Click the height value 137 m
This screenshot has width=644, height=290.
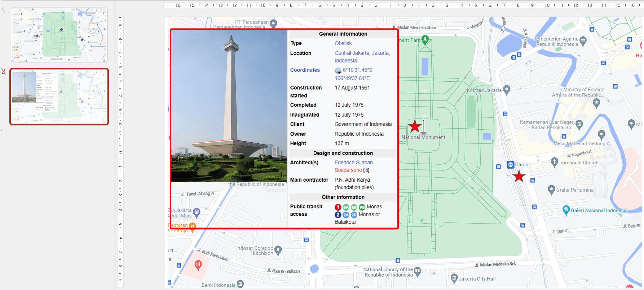pos(341,143)
